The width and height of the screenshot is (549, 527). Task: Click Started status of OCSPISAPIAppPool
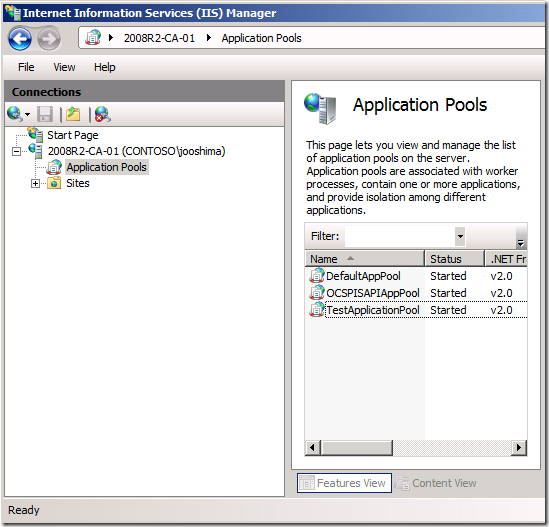pos(448,293)
